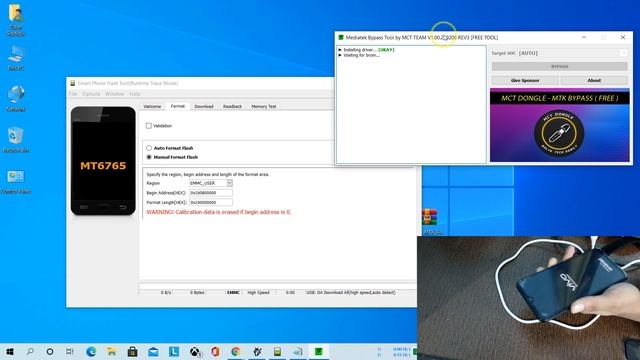The width and height of the screenshot is (640, 360).
Task: Switch to SP Flash Tool taskbar icon
Action: pos(277,351)
